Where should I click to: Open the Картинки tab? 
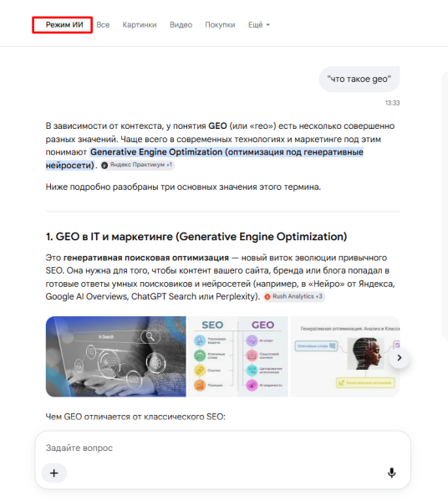pos(140,25)
